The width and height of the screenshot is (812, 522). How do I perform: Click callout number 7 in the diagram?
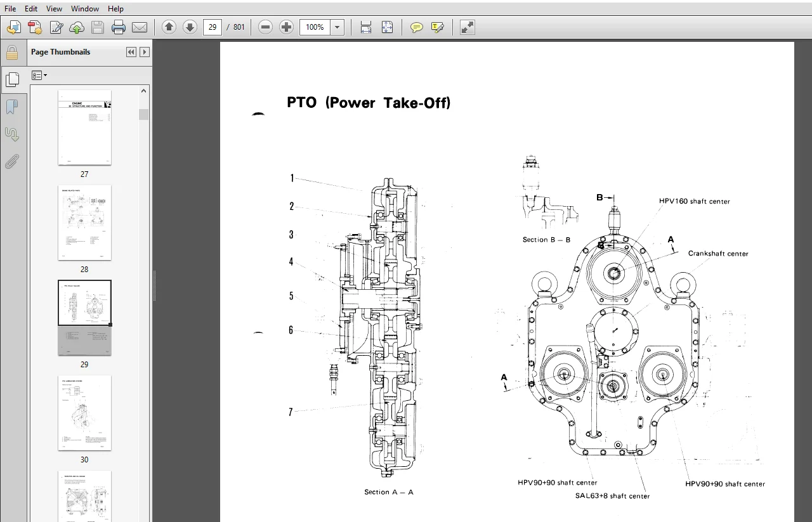[x=291, y=412]
